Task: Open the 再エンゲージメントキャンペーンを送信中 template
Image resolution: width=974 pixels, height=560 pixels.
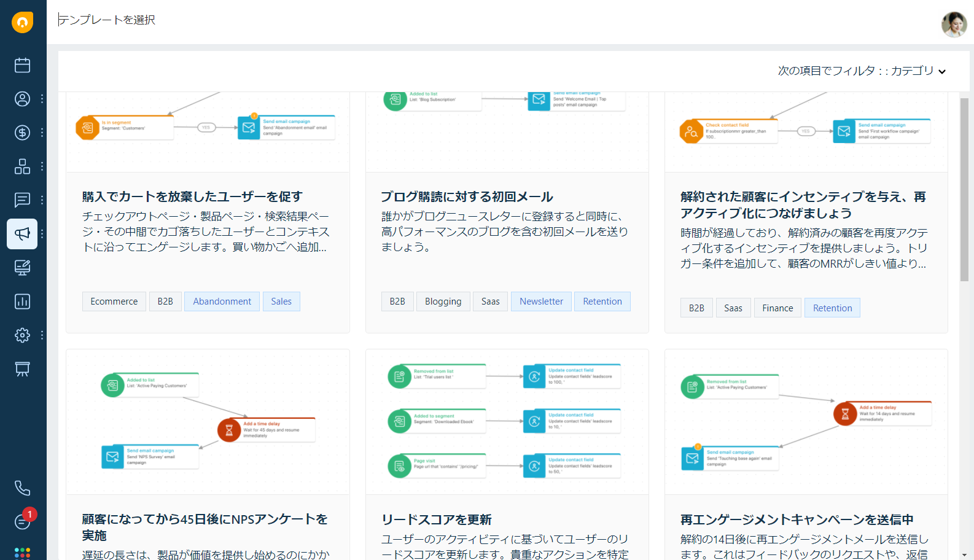Action: (797, 519)
